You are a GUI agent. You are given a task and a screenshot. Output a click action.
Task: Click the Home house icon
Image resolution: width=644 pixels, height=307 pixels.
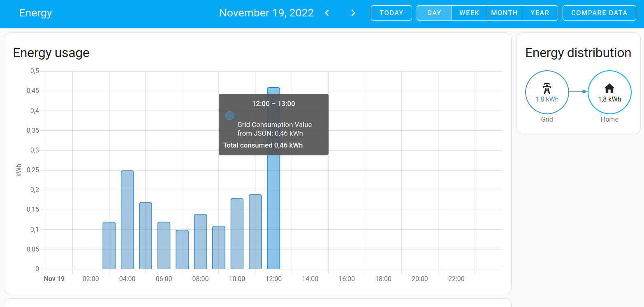(609, 88)
